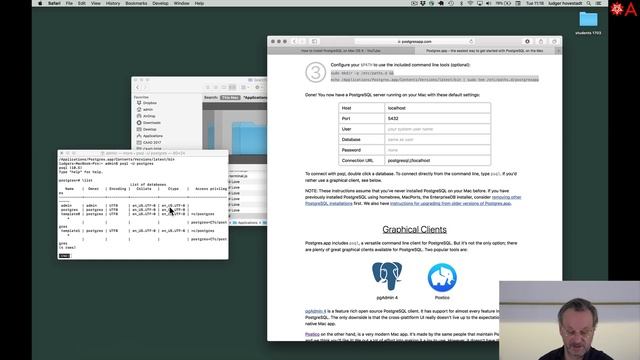
Task: Click the pgAdmin 4 elephant logo
Action: [387, 276]
